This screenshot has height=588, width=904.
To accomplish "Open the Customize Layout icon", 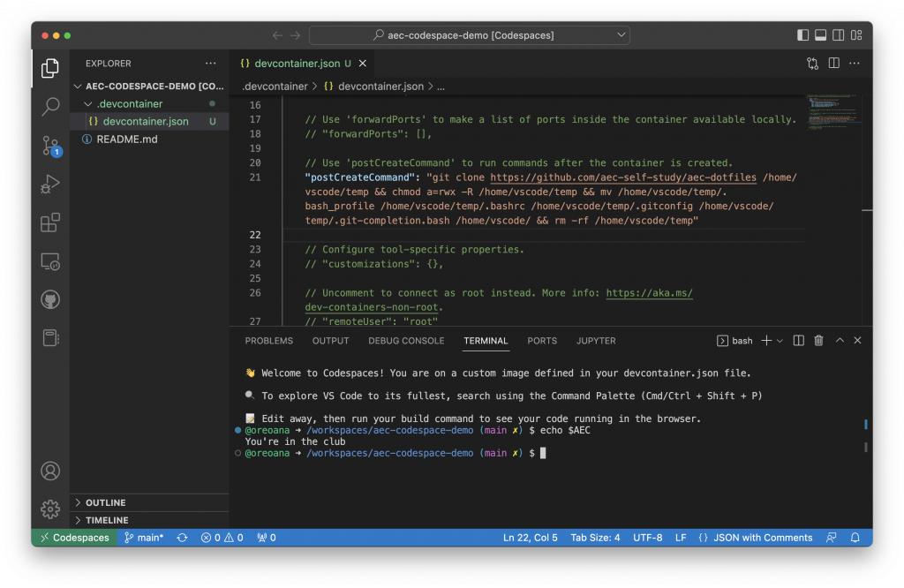I will [x=856, y=35].
